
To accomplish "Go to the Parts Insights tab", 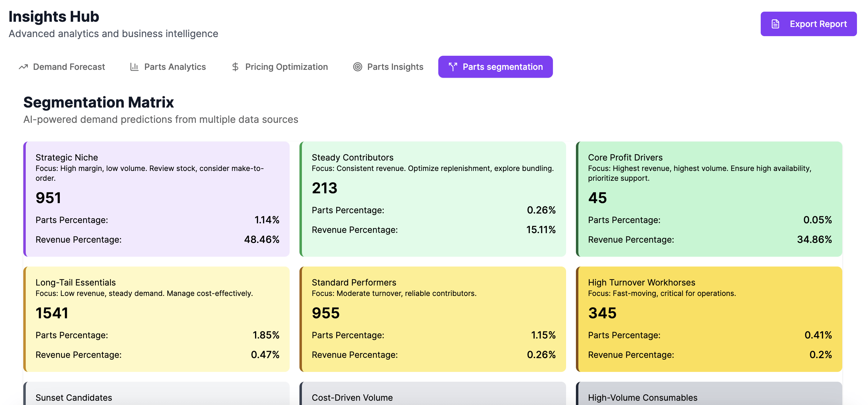I will tap(388, 67).
